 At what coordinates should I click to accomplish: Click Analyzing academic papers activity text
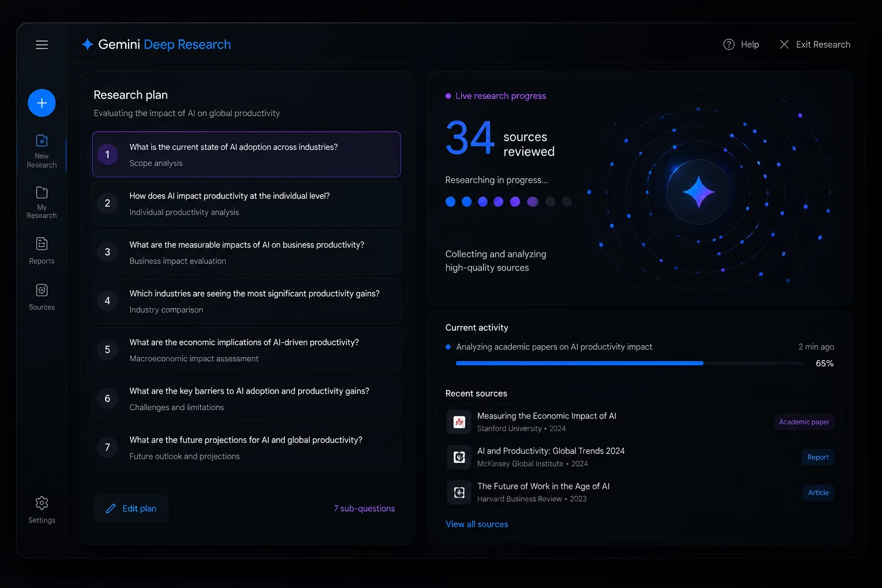[x=554, y=347]
